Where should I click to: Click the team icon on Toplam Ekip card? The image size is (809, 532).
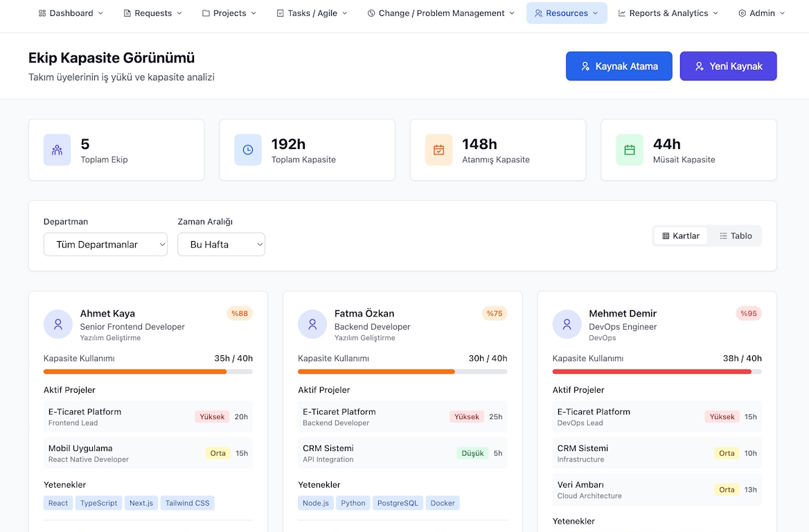[x=57, y=150]
